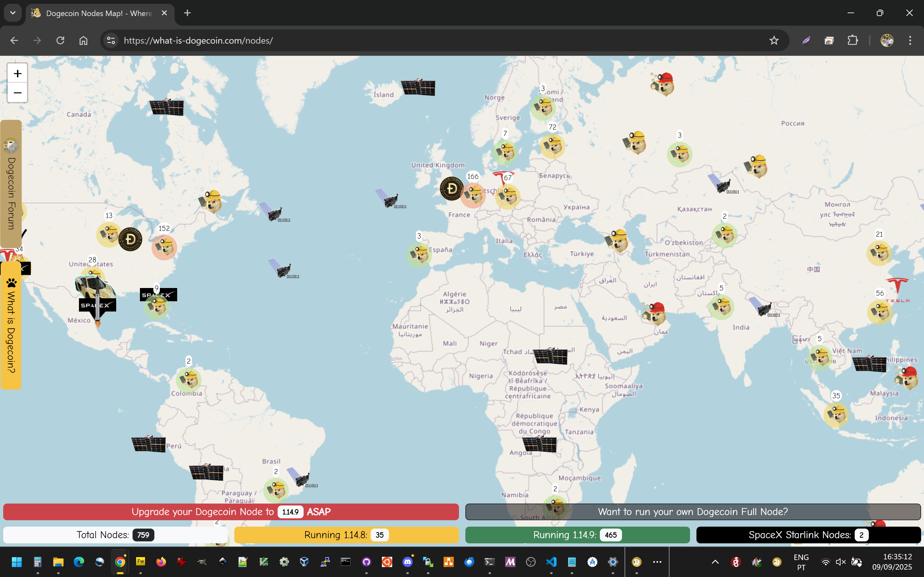The width and height of the screenshot is (924, 577).
Task: Open the site information icon in address bar
Action: point(111,40)
